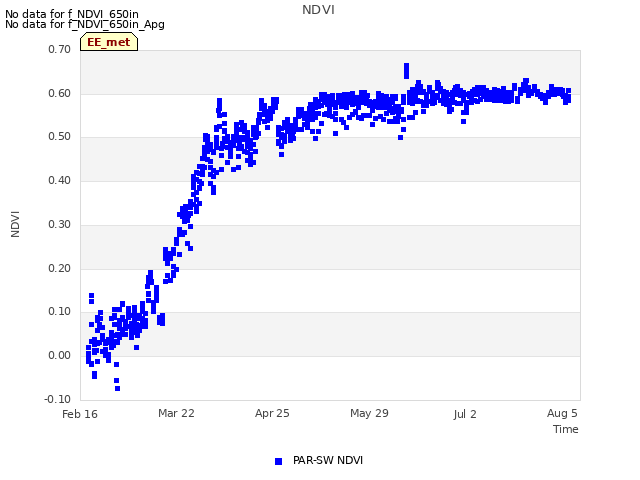Click the vertical NDVI axis label
640x480 pixels.
click(15, 224)
